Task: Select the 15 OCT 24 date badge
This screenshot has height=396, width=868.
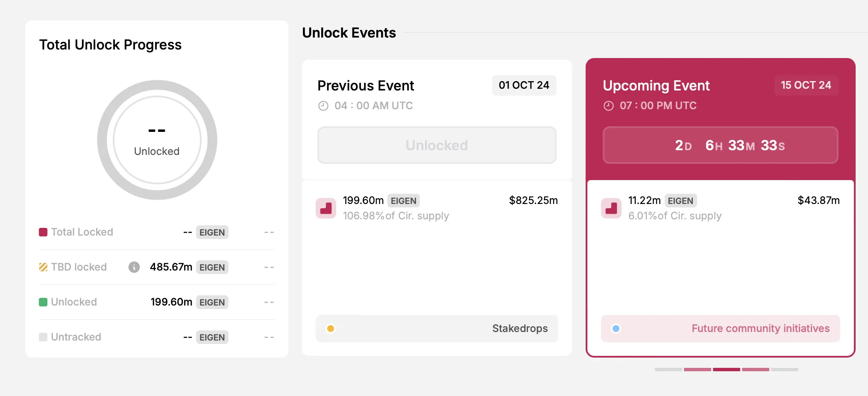Action: point(806,85)
